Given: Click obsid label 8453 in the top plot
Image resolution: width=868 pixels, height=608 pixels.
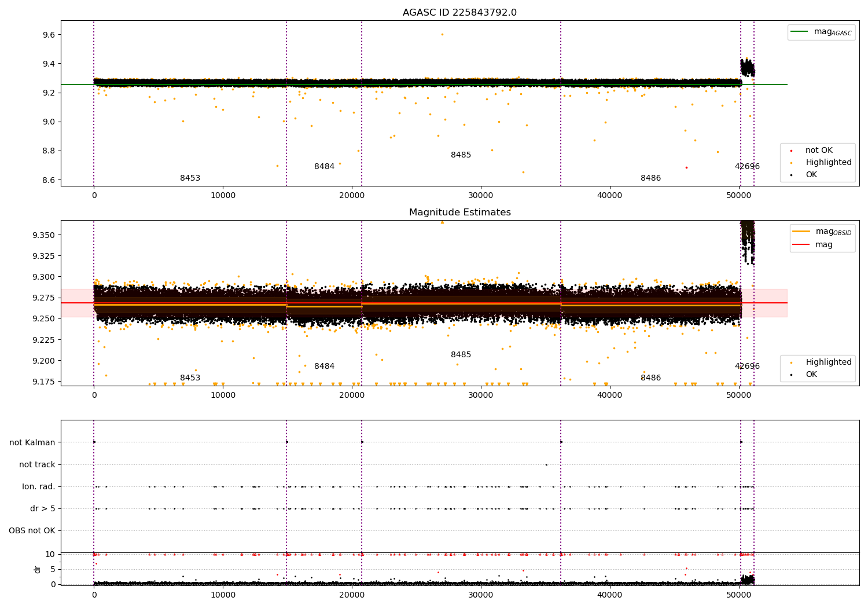Looking at the screenshot, I should click(x=190, y=178).
